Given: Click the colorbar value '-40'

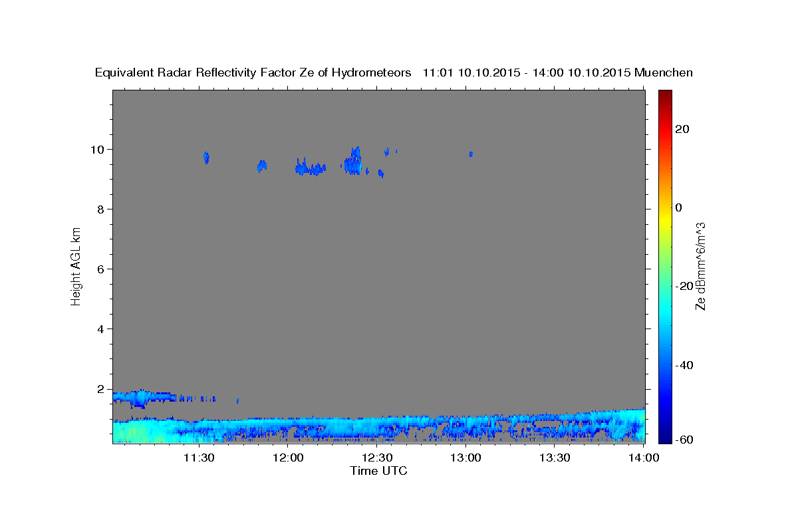Looking at the screenshot, I should (x=684, y=365).
